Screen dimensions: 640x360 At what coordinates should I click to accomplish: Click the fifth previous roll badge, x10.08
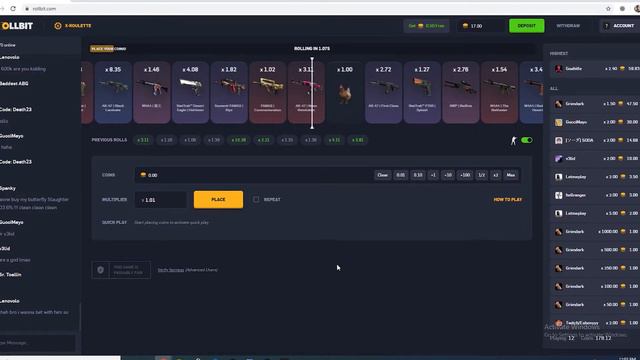(x=238, y=140)
